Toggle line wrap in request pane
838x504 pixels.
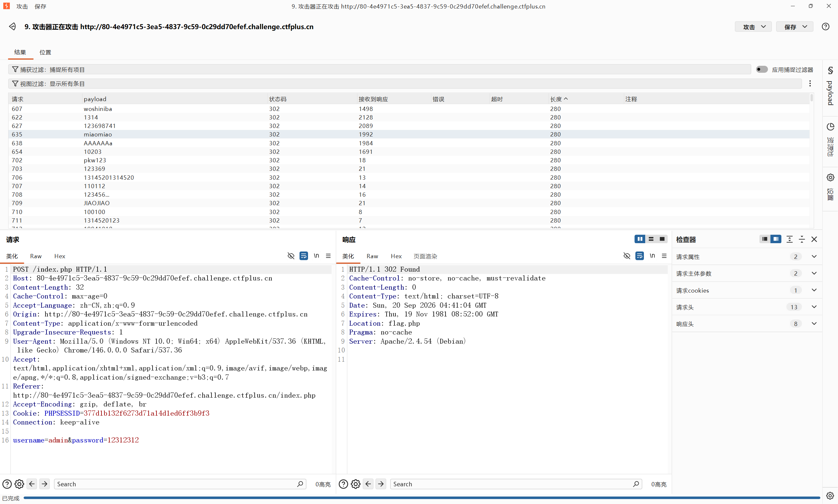pos(304,256)
